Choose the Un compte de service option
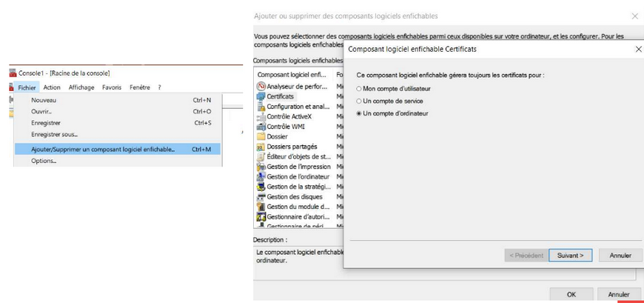The height and width of the screenshot is (303, 644). coord(360,101)
